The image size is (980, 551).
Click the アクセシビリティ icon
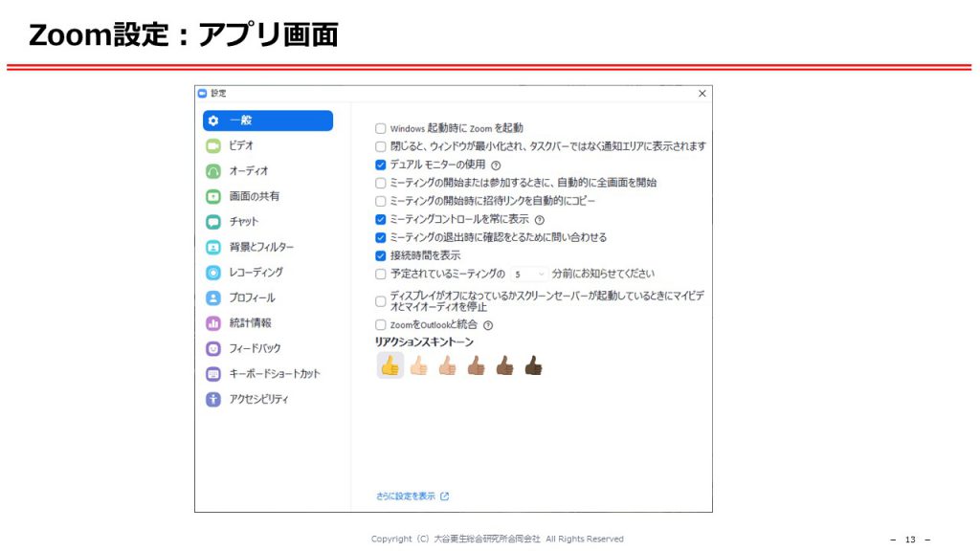click(213, 399)
